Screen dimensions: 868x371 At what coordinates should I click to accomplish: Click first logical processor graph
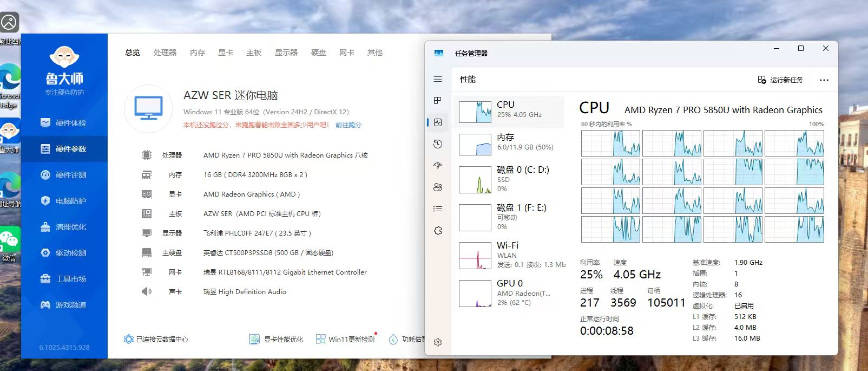(x=610, y=143)
